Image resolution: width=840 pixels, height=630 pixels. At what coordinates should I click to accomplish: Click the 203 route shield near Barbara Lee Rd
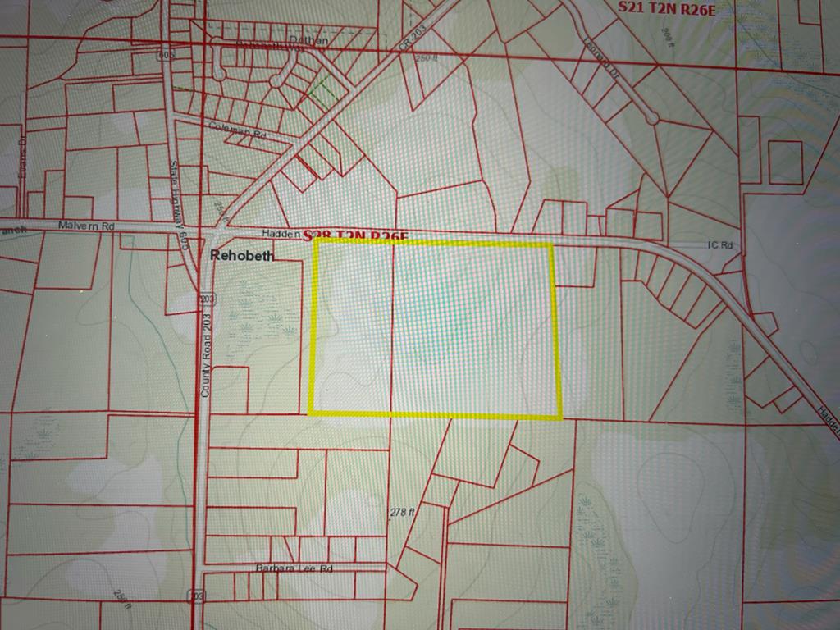(197, 596)
